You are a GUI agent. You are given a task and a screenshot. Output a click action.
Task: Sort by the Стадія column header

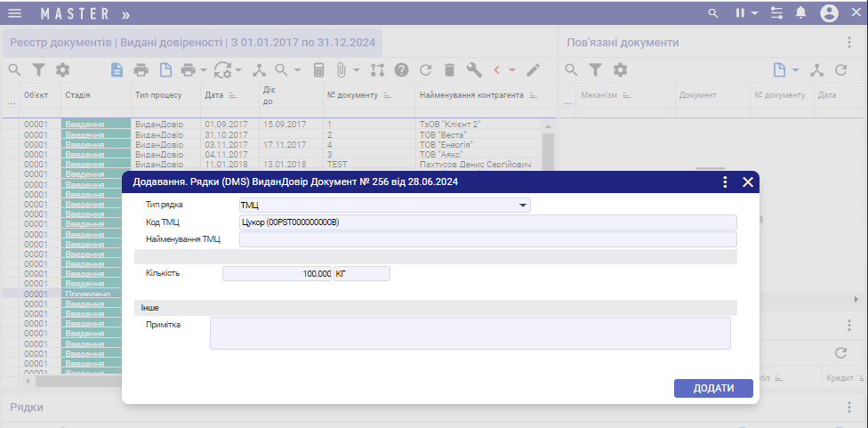pyautogui.click(x=77, y=95)
